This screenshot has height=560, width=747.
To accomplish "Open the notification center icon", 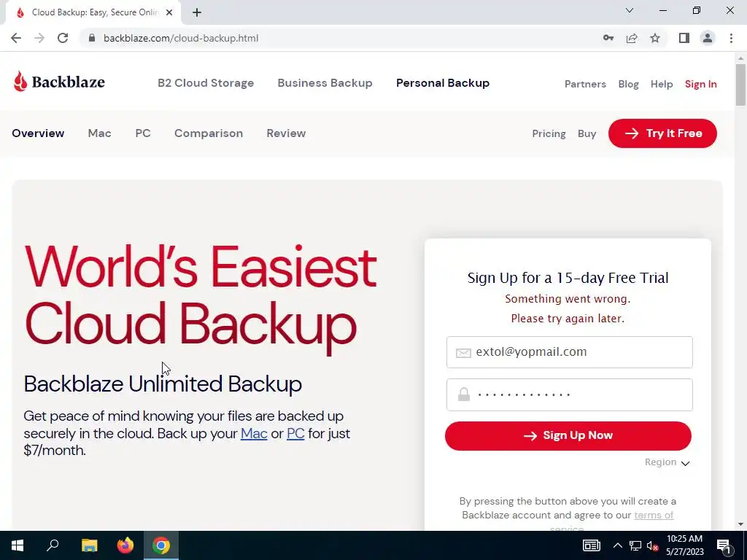I will pos(724,545).
